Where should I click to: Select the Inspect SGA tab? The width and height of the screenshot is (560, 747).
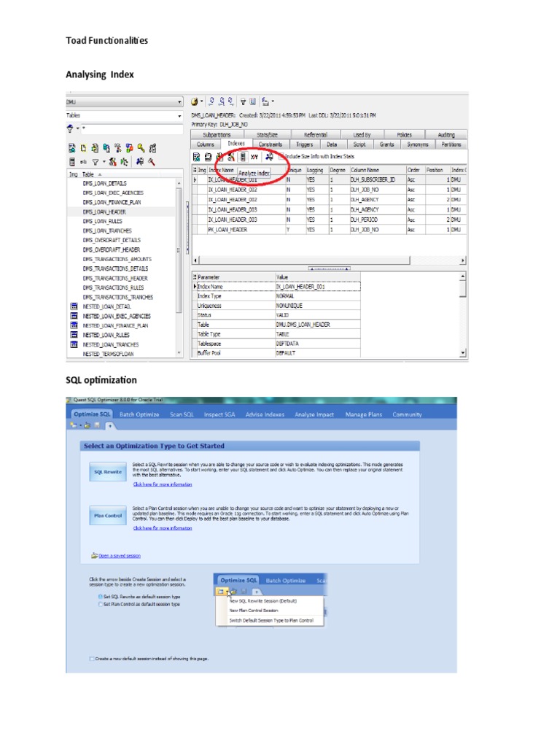pyautogui.click(x=219, y=414)
